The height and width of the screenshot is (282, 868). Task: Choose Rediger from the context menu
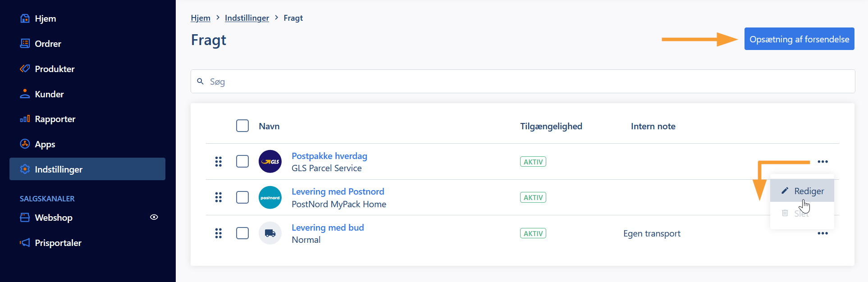(802, 191)
